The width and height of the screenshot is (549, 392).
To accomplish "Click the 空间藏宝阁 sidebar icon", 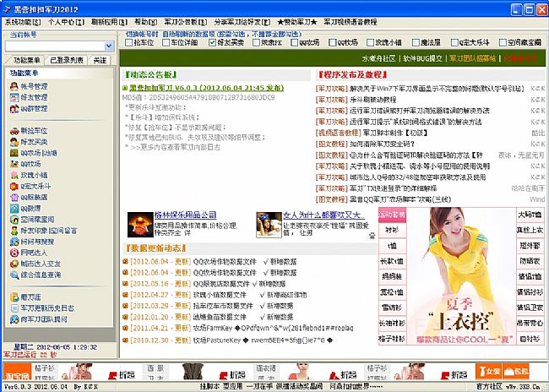I will pyautogui.click(x=14, y=220).
